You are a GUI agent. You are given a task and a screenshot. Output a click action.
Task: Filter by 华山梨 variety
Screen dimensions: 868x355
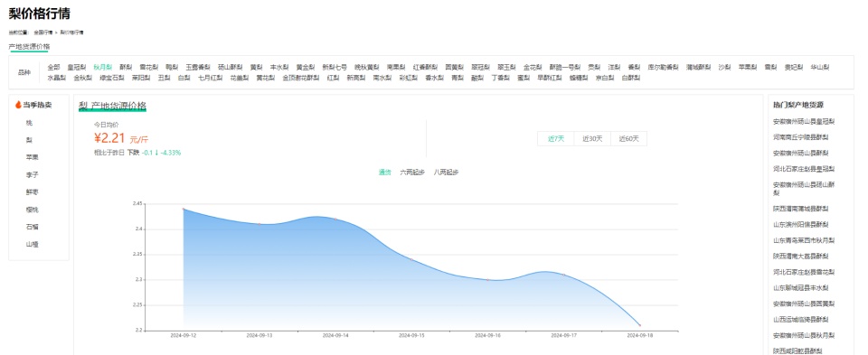(x=820, y=67)
